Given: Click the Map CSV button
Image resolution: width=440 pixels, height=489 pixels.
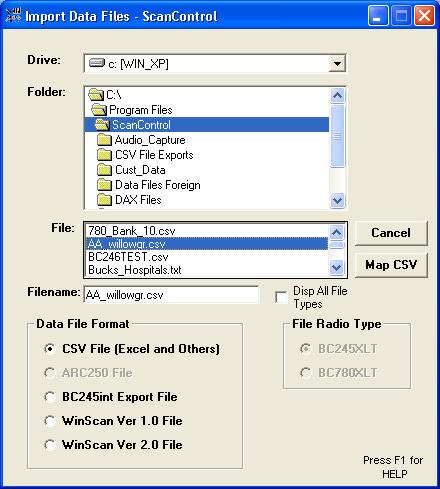Looking at the screenshot, I should coord(391,265).
